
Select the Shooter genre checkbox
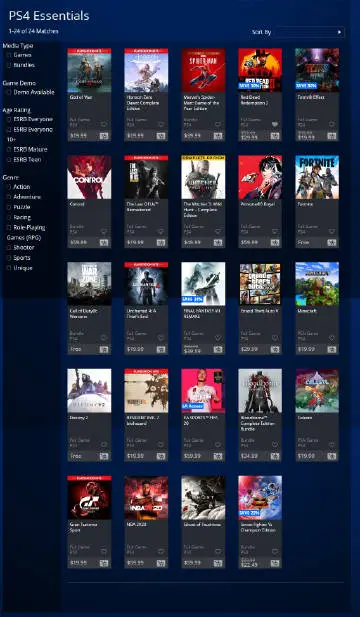point(9,248)
